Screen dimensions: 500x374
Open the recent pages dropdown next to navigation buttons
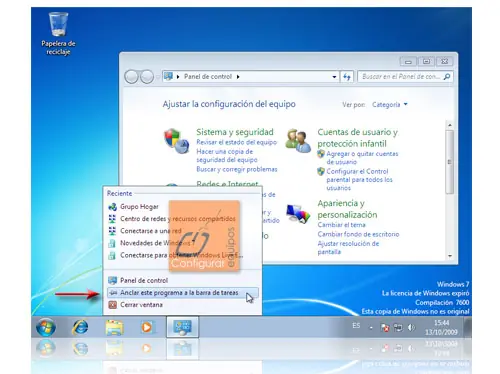point(158,77)
